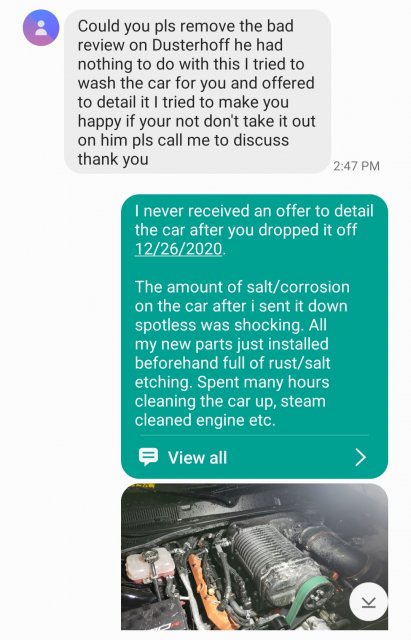Viewport: 411px width, 640px height.
Task: Open View all to read full message
Action: (x=198, y=458)
